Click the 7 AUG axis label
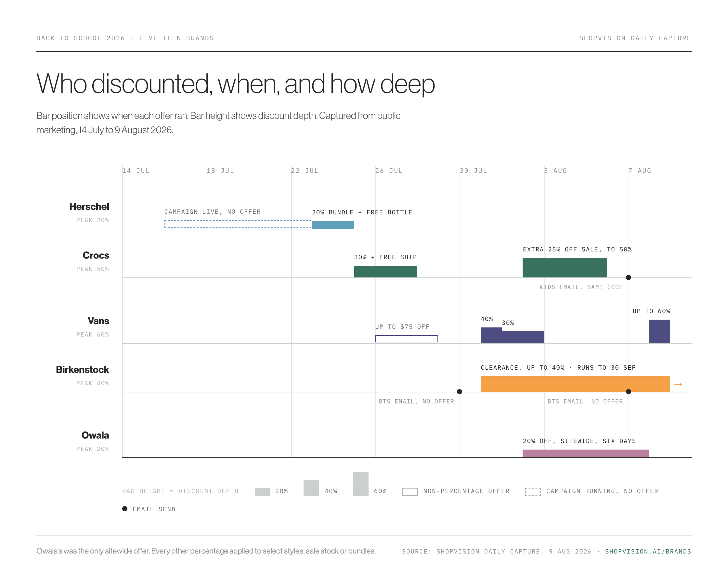Image resolution: width=728 pixels, height=586 pixels. pyautogui.click(x=640, y=171)
